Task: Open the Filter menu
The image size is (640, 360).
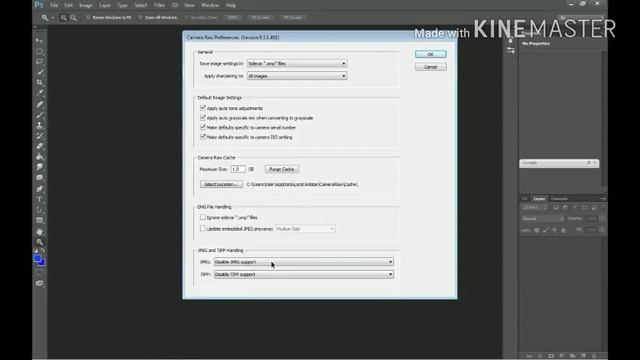Action: 159,5
